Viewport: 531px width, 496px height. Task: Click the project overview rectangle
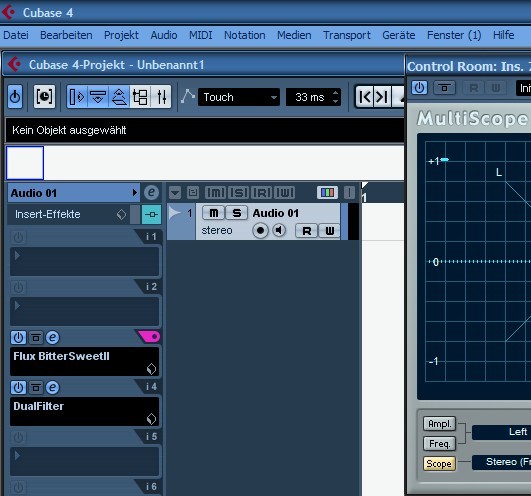point(25,163)
